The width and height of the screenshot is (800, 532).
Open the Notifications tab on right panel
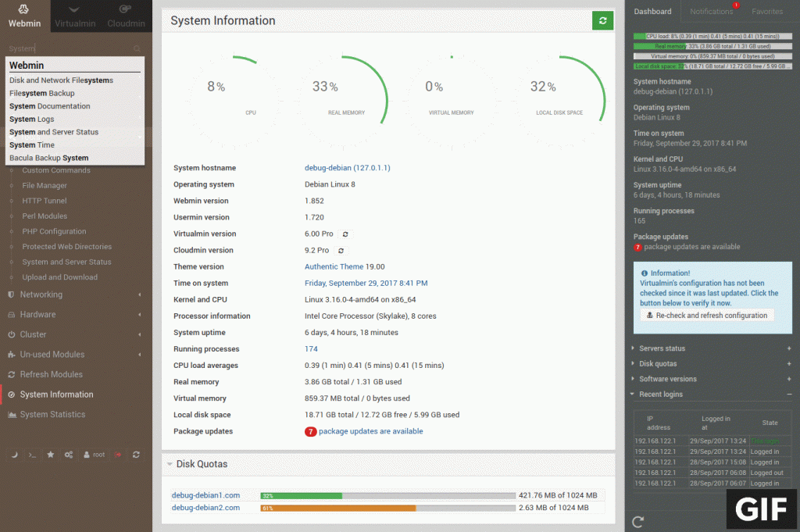tap(711, 11)
